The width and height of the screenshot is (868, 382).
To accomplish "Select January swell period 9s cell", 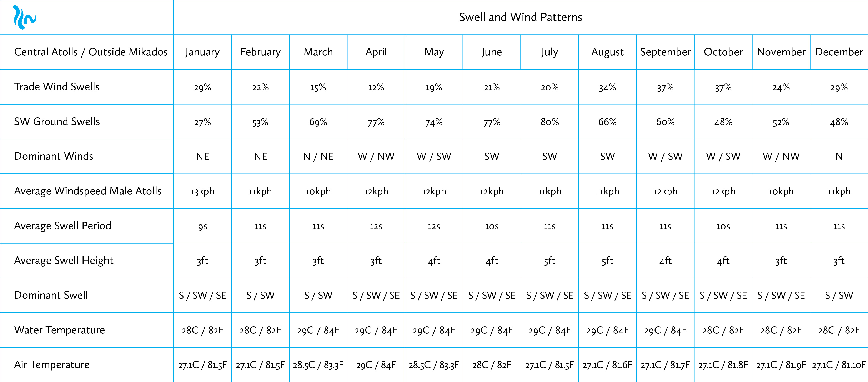I will tap(202, 226).
